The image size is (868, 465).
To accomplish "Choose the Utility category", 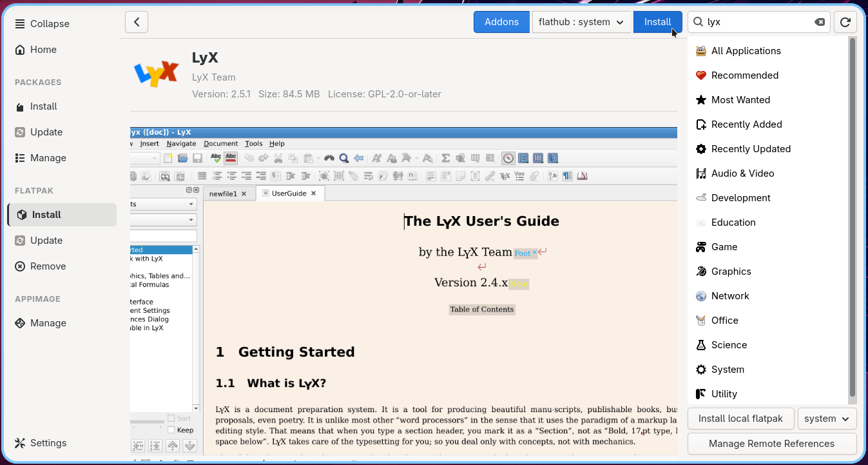I will point(768,394).
